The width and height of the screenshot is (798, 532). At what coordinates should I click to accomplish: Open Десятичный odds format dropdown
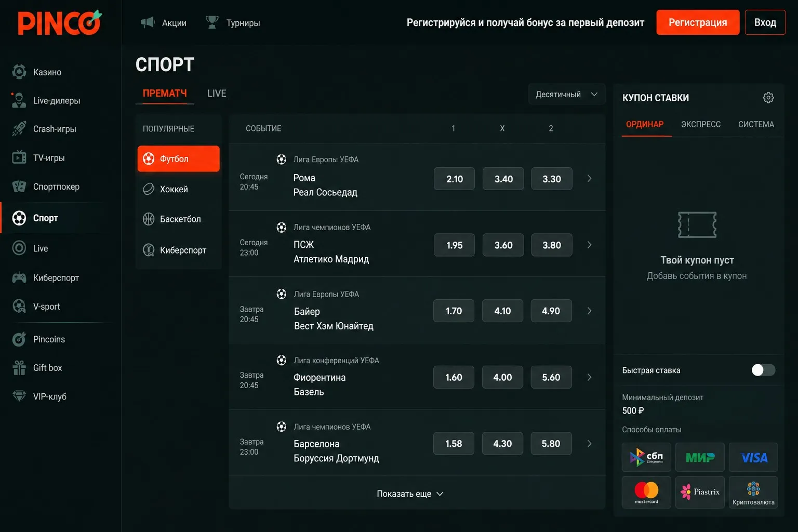(567, 94)
